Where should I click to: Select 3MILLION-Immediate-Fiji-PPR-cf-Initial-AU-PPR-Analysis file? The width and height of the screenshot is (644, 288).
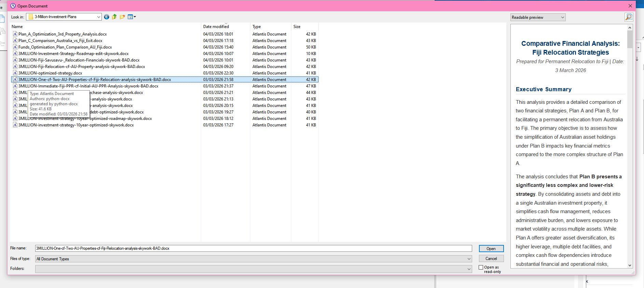coord(88,86)
